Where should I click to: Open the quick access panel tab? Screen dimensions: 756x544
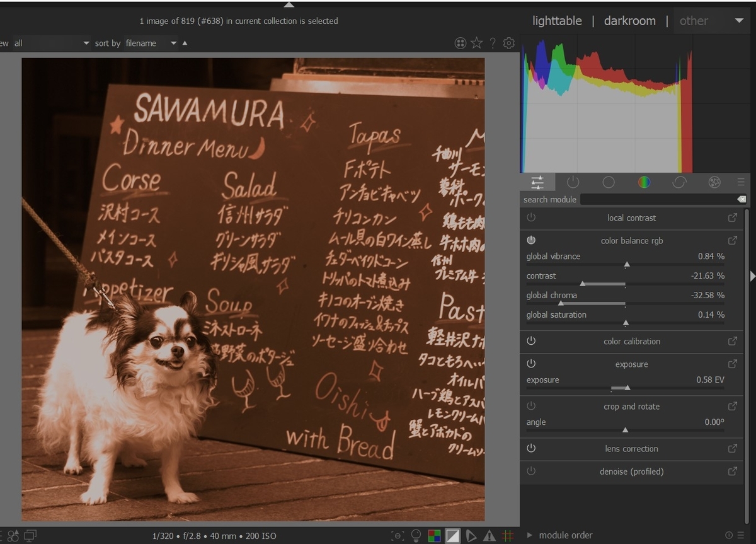(537, 182)
